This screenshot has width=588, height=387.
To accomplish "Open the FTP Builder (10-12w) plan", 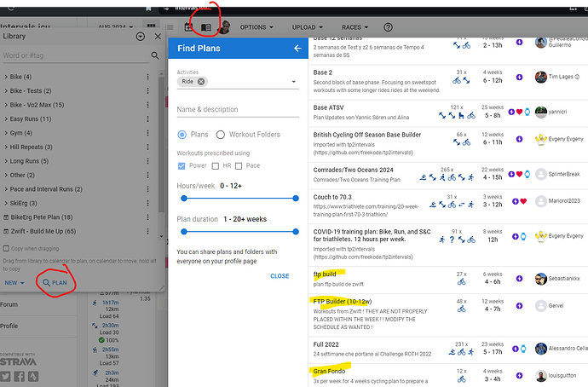I will pos(343,302).
